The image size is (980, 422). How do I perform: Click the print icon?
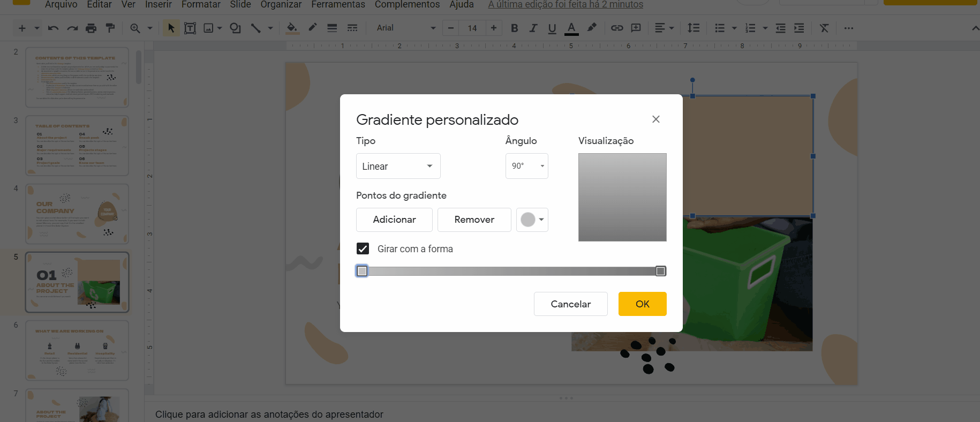click(x=92, y=28)
